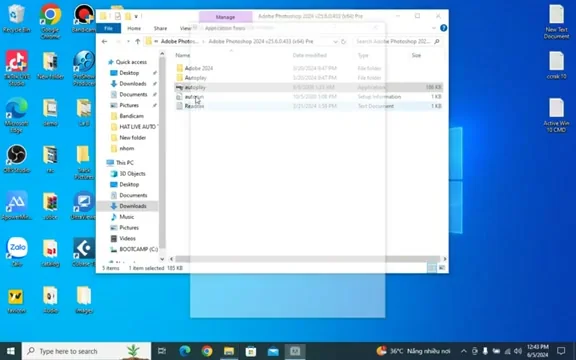
Task: Show hidden system tray icons
Action: (464, 351)
